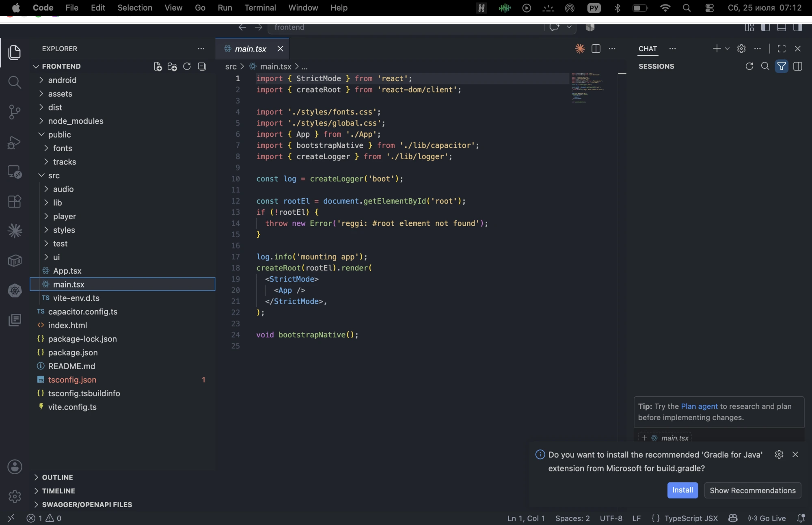Toggle the secondary sidebar layout icon
This screenshot has width=812, height=525.
(798, 27)
